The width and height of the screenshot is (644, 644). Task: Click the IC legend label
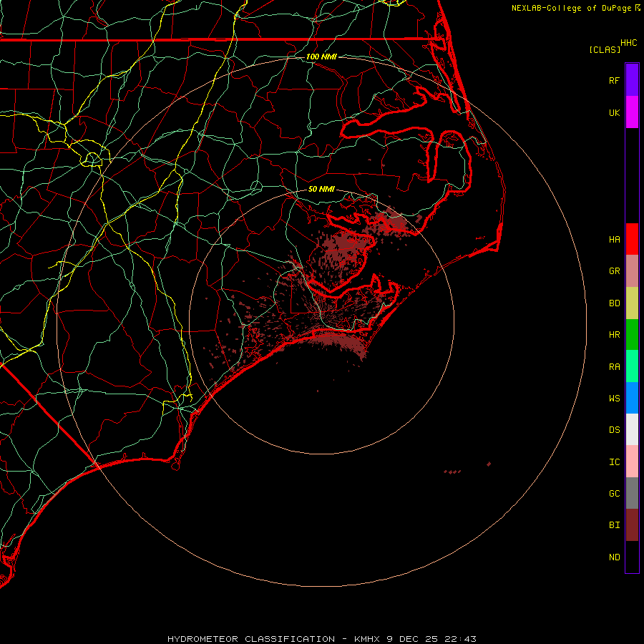click(614, 462)
